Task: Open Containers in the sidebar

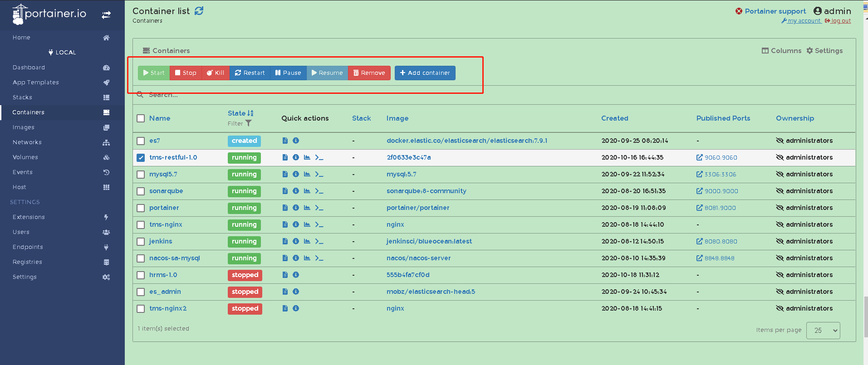Action: coord(62,112)
